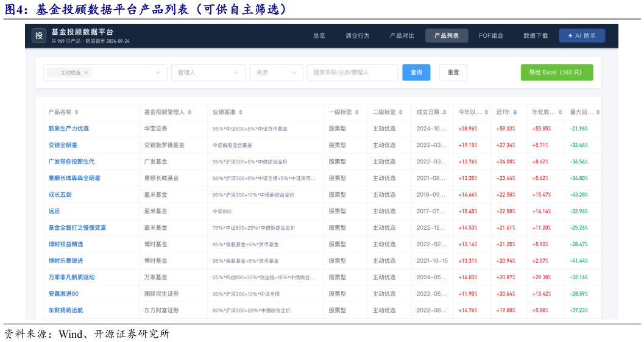Click year-to-date value +11.90%
644x342 pixels.
(468, 293)
